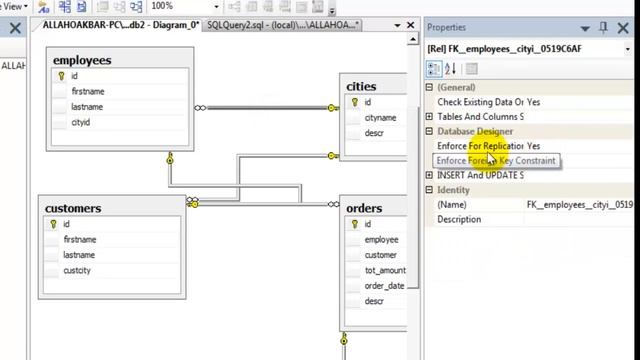Viewport: 640px width, 360px height.
Task: Select the Description property row
Action: pyautogui.click(x=530, y=219)
